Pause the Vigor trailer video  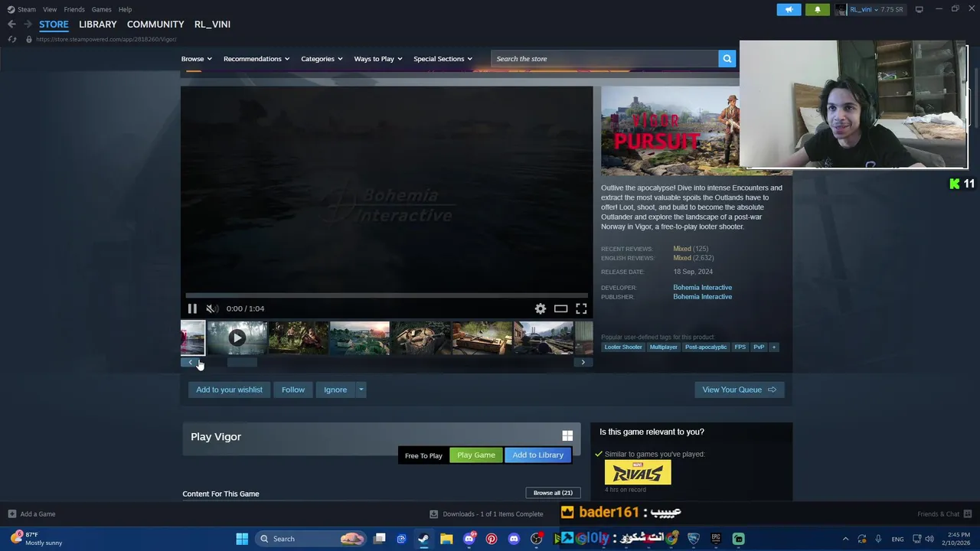(x=192, y=308)
